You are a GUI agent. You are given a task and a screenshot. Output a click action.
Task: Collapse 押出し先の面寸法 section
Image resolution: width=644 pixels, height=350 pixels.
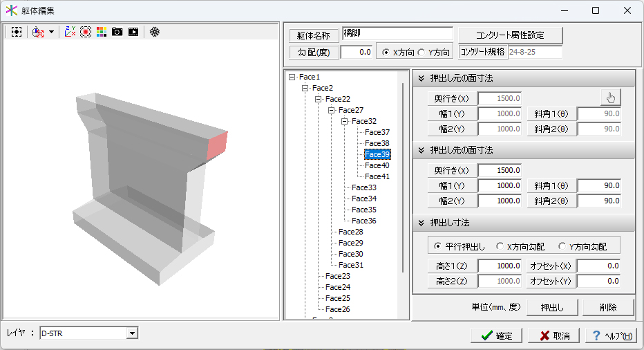click(421, 150)
